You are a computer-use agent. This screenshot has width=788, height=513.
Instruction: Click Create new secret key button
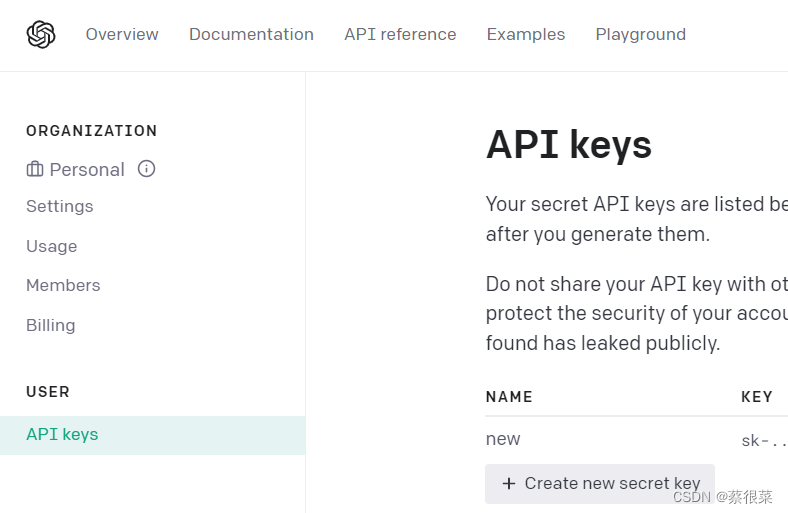600,484
